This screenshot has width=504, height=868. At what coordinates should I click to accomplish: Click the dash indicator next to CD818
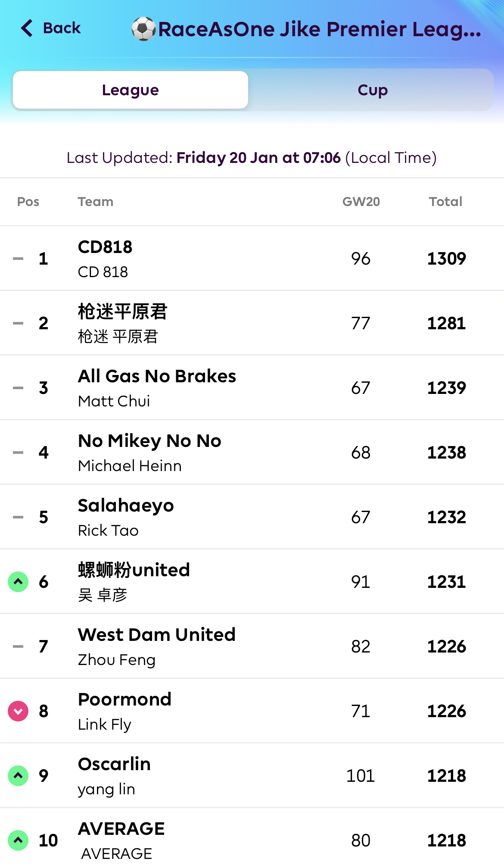(x=18, y=259)
